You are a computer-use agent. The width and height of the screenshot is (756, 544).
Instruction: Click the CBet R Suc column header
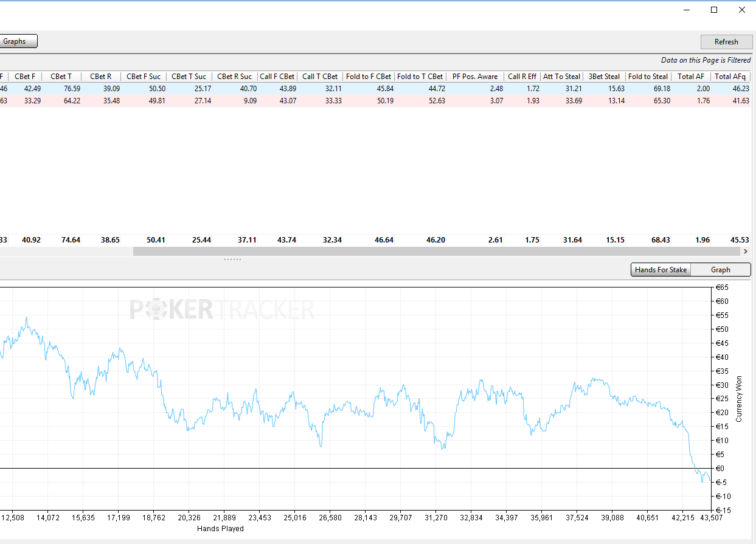pyautogui.click(x=235, y=77)
